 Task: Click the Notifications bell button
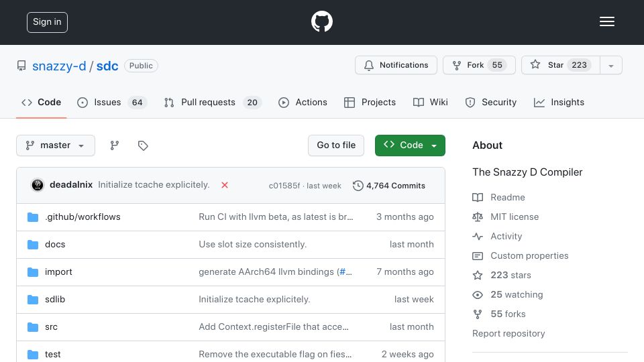(x=396, y=65)
